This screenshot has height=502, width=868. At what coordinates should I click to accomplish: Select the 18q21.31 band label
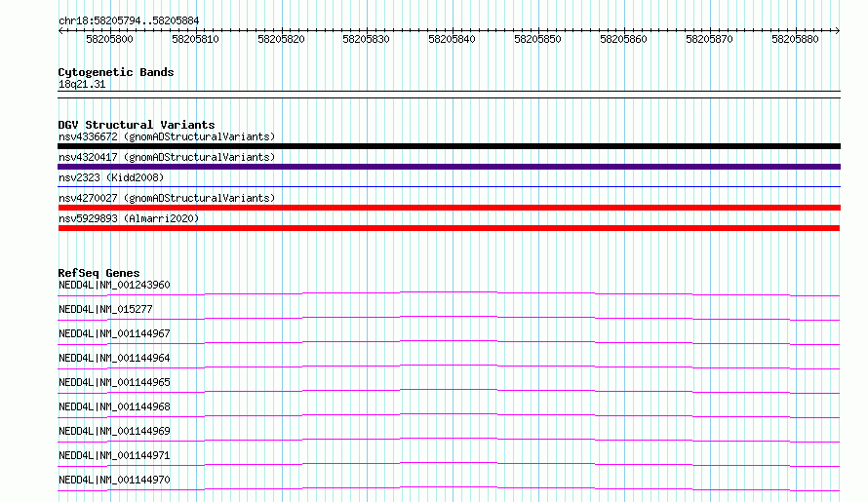pyautogui.click(x=82, y=84)
